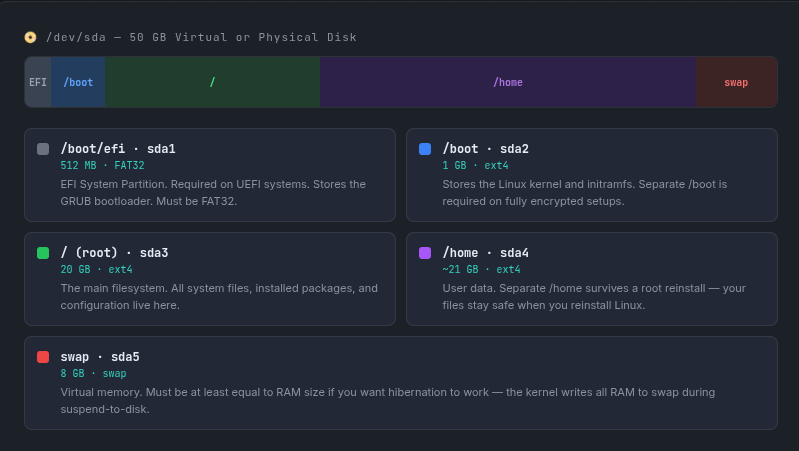Image resolution: width=799 pixels, height=451 pixels.
Task: Open the /boot/efi · sda1 heading
Action: coord(118,149)
